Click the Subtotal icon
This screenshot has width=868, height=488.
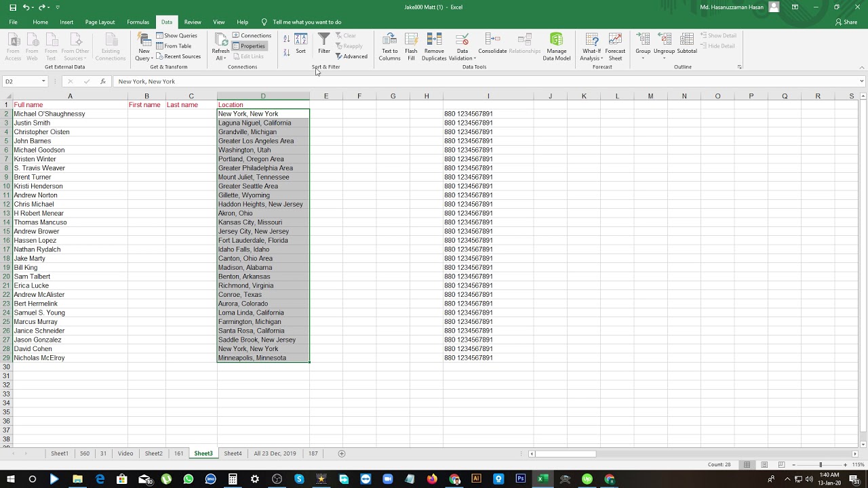[687, 43]
